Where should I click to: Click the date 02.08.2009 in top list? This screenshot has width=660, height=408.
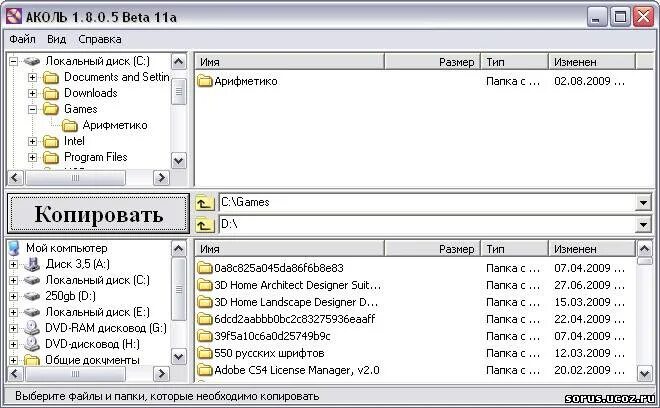point(589,81)
